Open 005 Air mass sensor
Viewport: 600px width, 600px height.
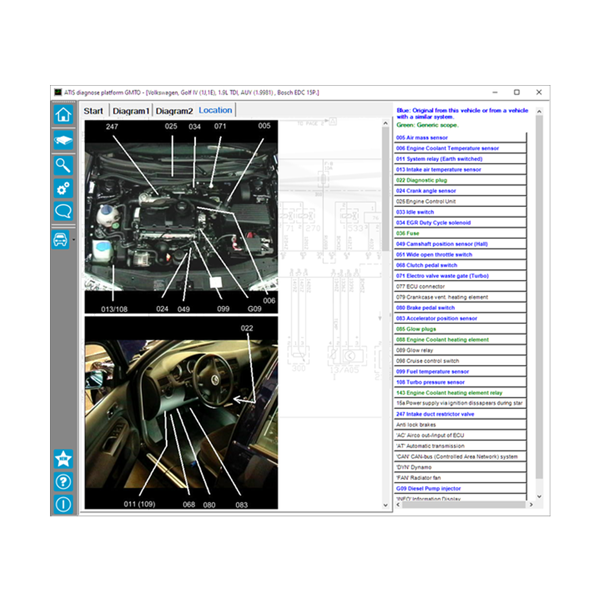coord(460,137)
